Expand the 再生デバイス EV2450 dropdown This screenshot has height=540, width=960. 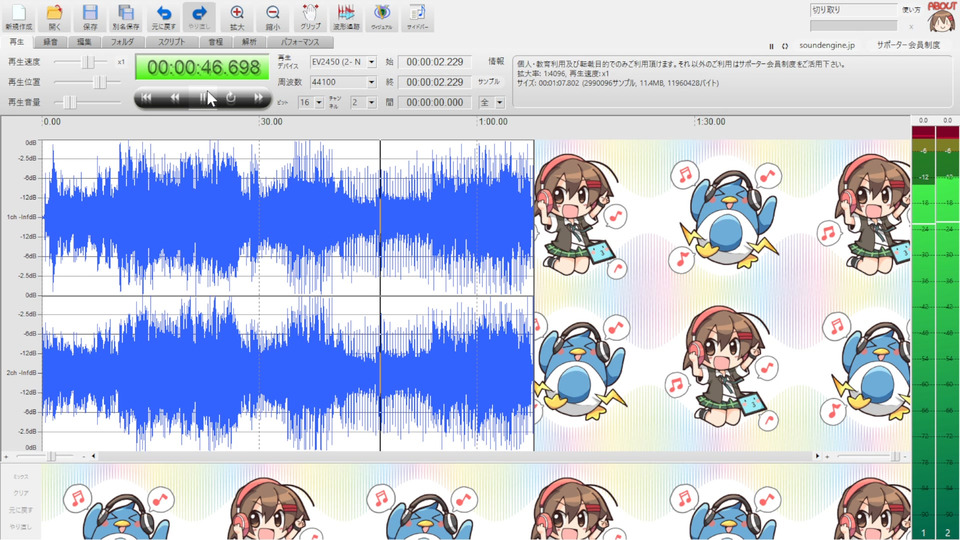[371, 62]
